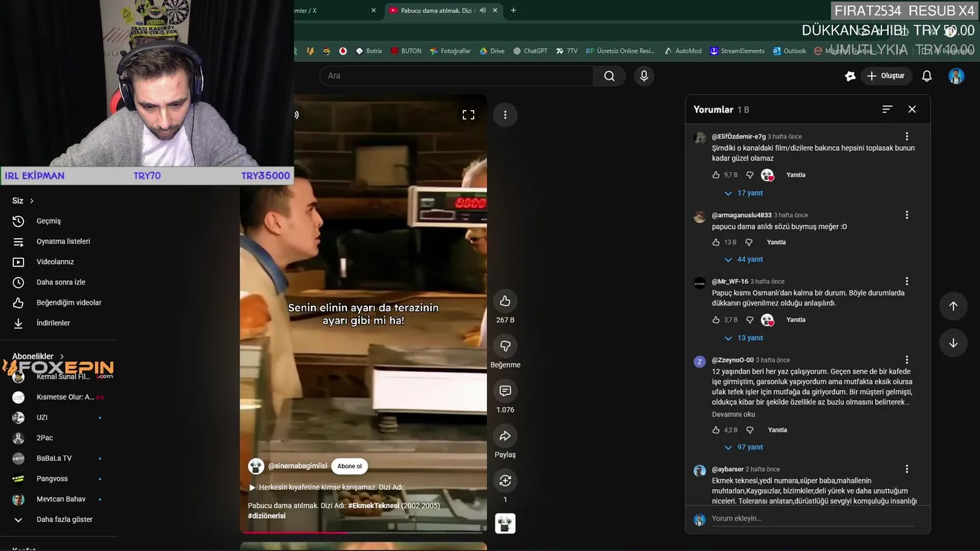This screenshot has height=551, width=980.
Task: Start voice search with microphone icon
Action: 644,76
